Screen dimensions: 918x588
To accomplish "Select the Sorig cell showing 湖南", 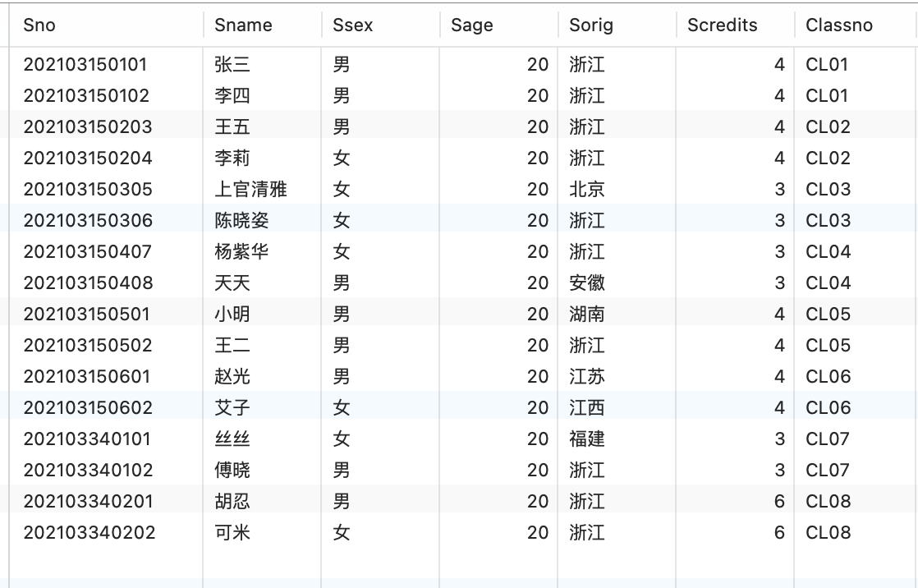I will pos(587,315).
